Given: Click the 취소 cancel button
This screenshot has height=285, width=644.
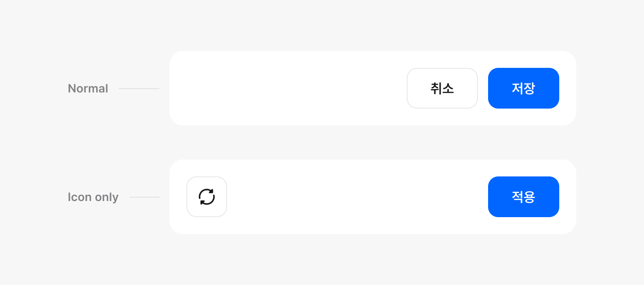Looking at the screenshot, I should click(442, 88).
